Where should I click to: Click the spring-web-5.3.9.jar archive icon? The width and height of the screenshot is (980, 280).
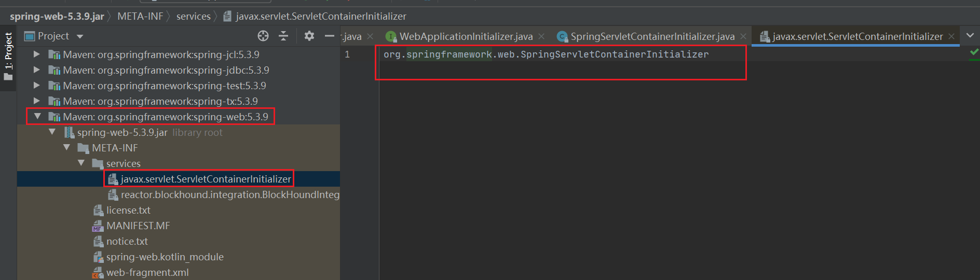tap(69, 133)
